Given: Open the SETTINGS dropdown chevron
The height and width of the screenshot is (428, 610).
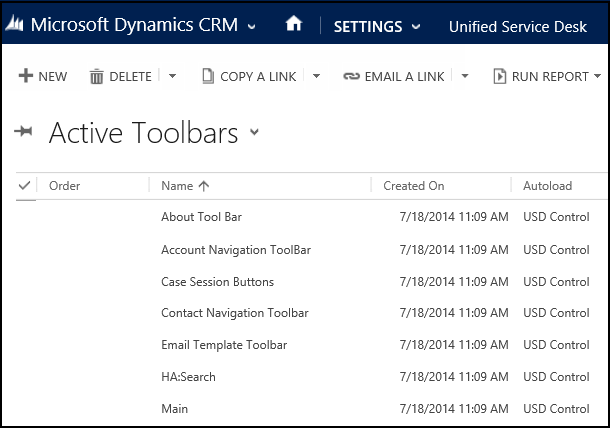Looking at the screenshot, I should coord(416,27).
